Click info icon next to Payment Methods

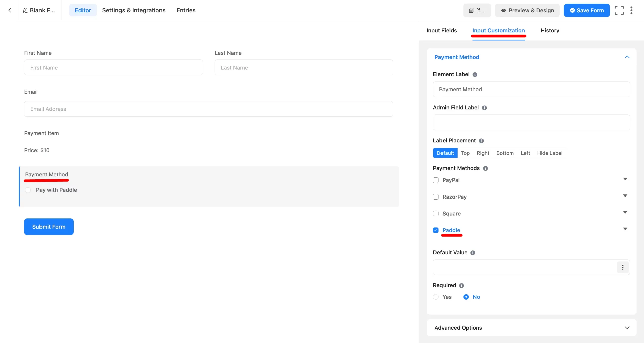click(485, 169)
